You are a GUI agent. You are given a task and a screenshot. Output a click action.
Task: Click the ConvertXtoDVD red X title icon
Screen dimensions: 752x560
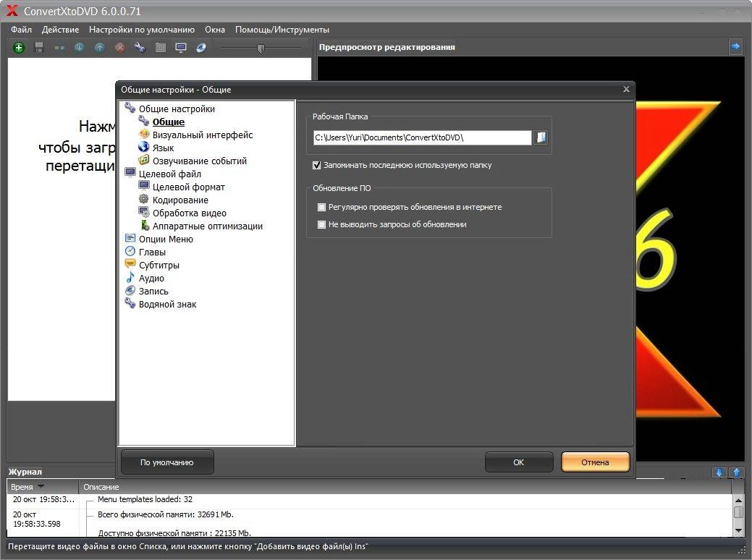point(12,11)
